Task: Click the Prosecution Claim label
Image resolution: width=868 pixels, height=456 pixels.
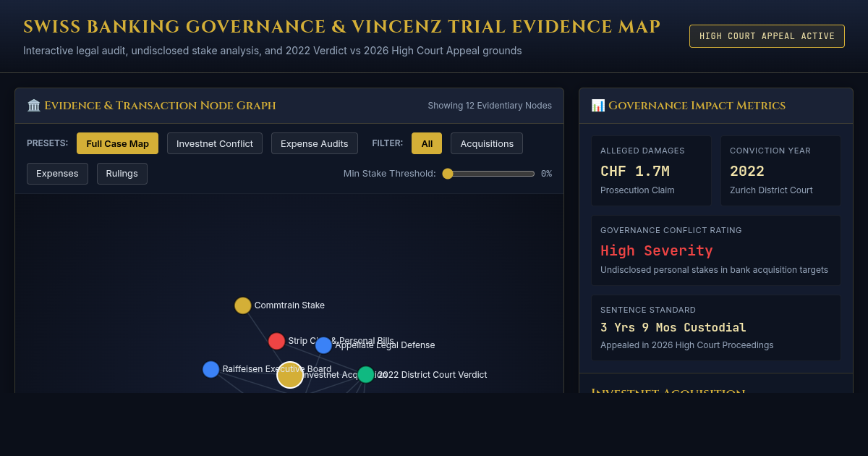Action: [x=637, y=190]
